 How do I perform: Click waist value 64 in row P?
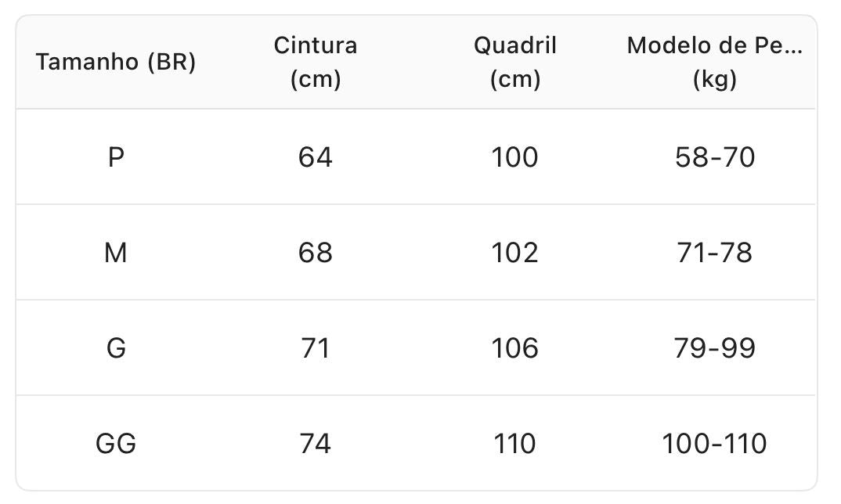click(316, 157)
